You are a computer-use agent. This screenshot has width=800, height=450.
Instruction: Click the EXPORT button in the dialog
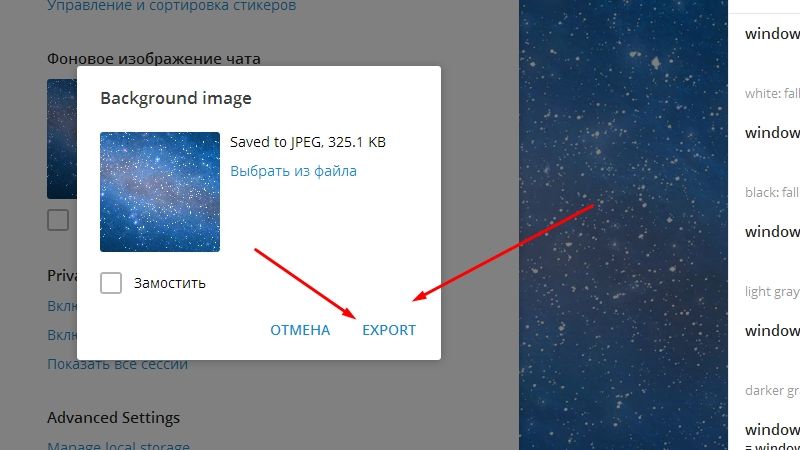pos(389,330)
